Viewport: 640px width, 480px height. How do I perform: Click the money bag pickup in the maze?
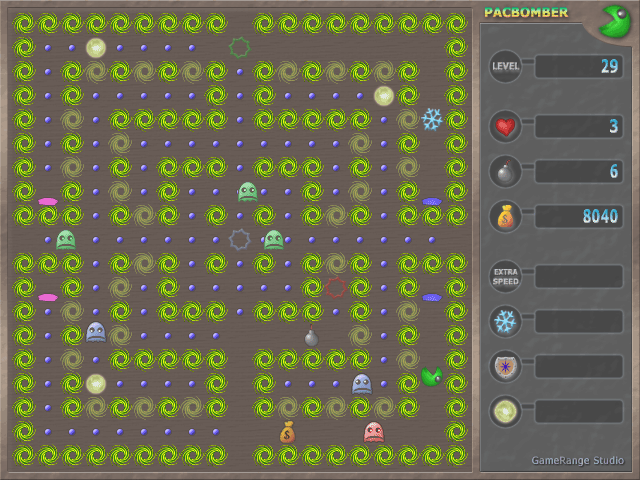pos(288,432)
